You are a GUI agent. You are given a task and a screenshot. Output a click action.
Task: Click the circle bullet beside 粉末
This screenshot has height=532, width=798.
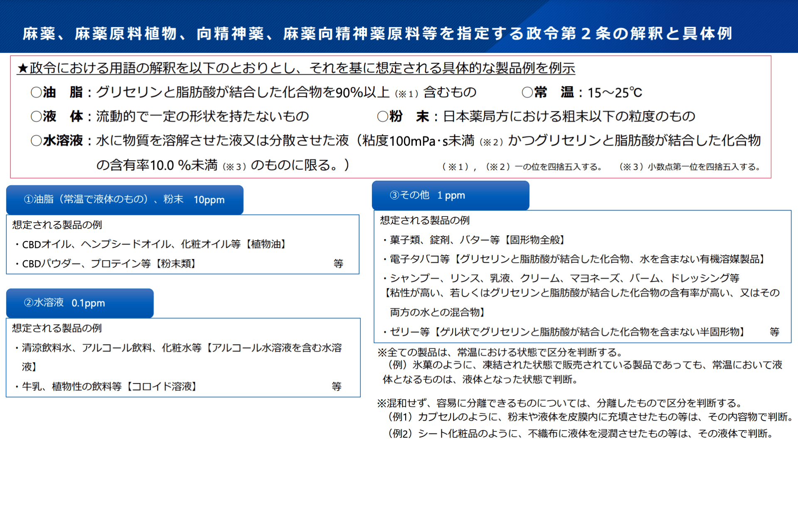[382, 116]
